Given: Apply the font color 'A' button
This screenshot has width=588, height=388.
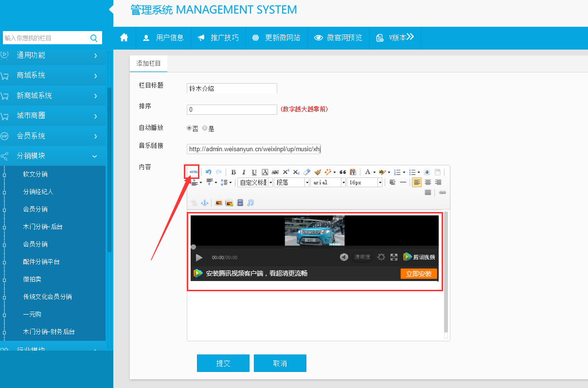Looking at the screenshot, I should (x=368, y=172).
